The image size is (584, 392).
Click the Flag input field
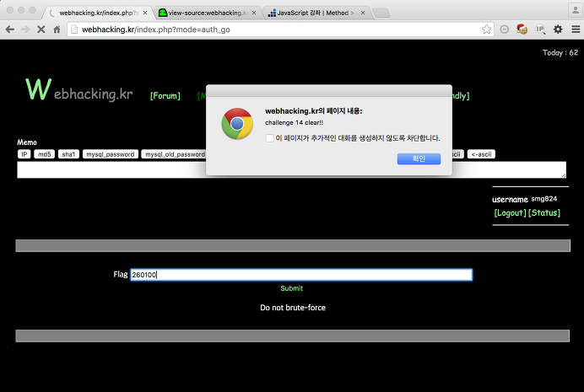click(301, 275)
